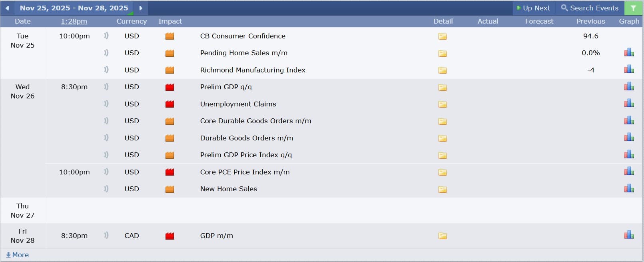Open detail folder for CB Consumer Confidence

click(443, 36)
